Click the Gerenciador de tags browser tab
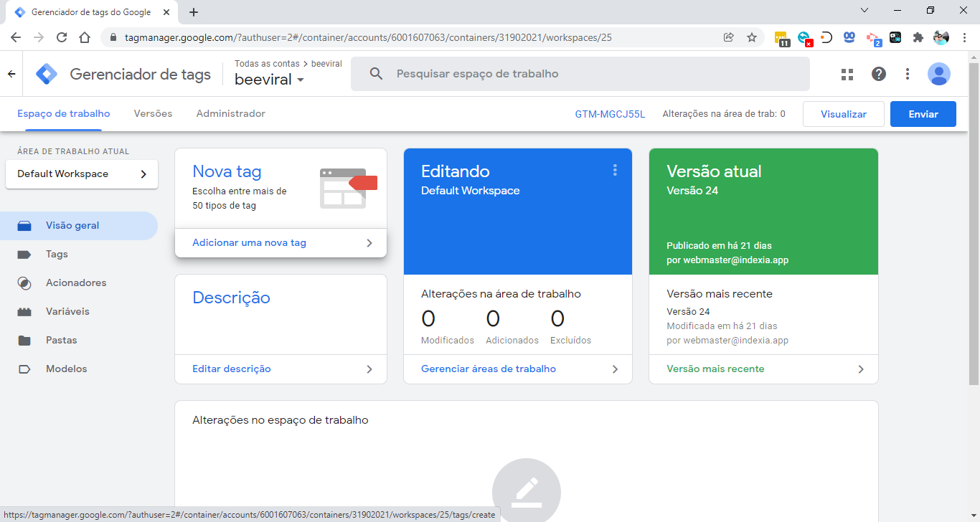Screen dimensions: 980x522 pyautogui.click(x=92, y=12)
